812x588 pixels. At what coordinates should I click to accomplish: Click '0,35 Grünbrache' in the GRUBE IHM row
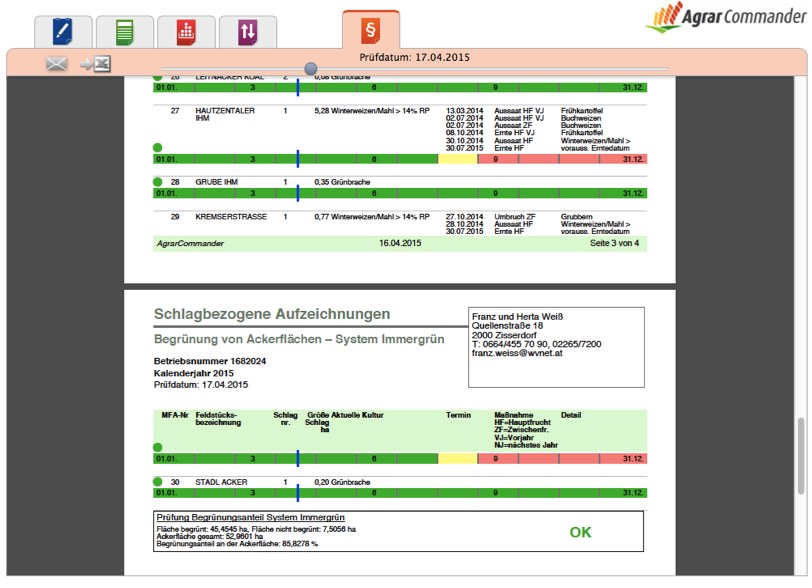(x=342, y=182)
